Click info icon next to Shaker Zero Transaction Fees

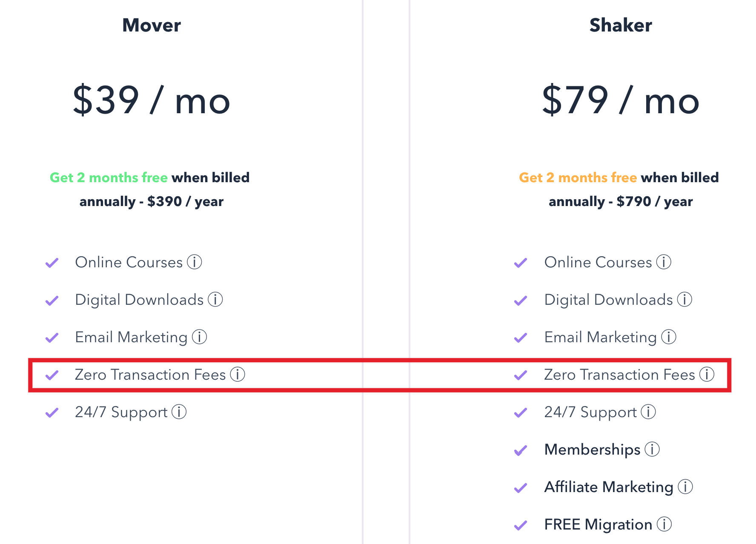[x=707, y=374]
